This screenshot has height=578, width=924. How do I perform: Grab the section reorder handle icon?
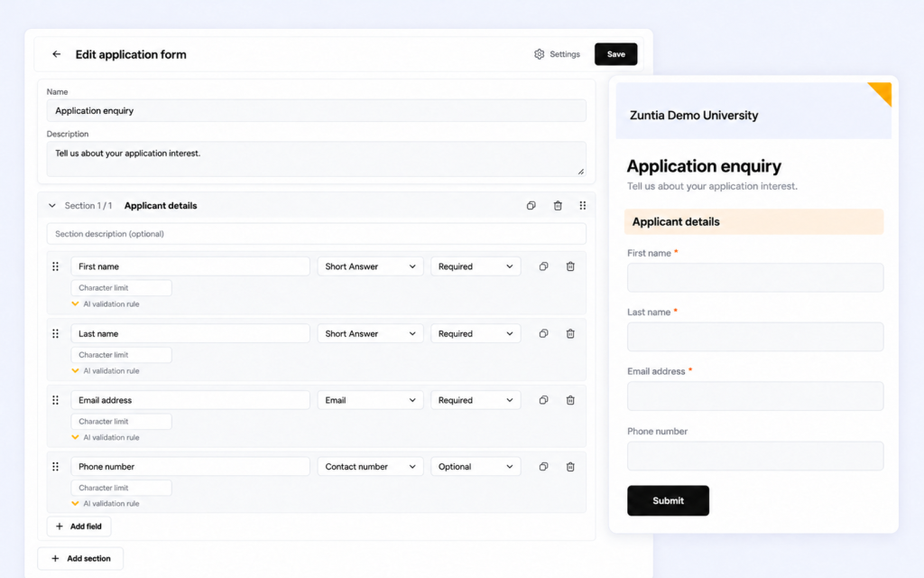coord(582,206)
